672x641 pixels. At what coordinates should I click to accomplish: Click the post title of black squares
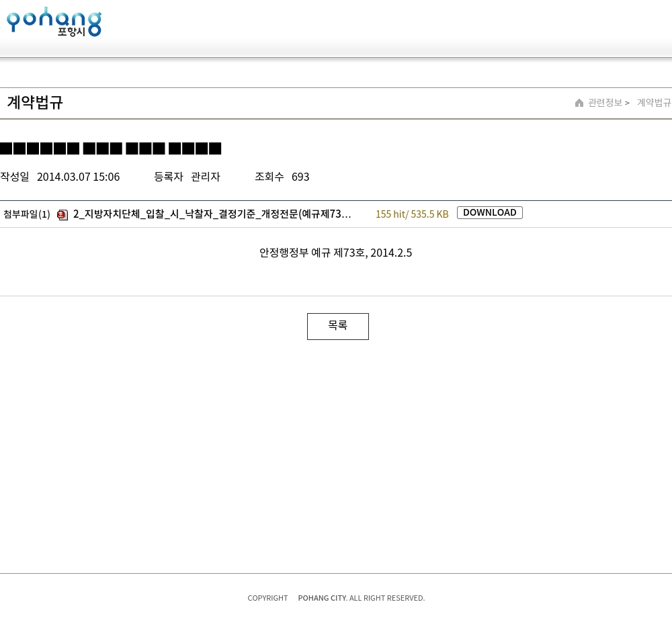tap(111, 148)
